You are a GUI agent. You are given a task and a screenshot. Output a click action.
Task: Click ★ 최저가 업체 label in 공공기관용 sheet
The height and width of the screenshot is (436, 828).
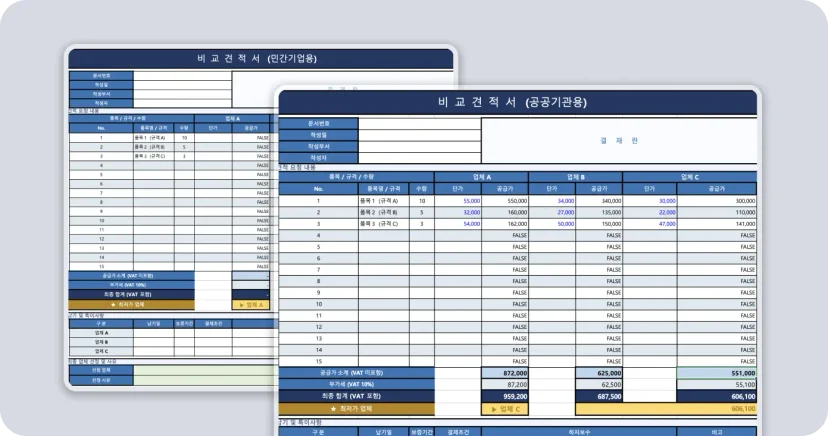[x=356, y=409]
